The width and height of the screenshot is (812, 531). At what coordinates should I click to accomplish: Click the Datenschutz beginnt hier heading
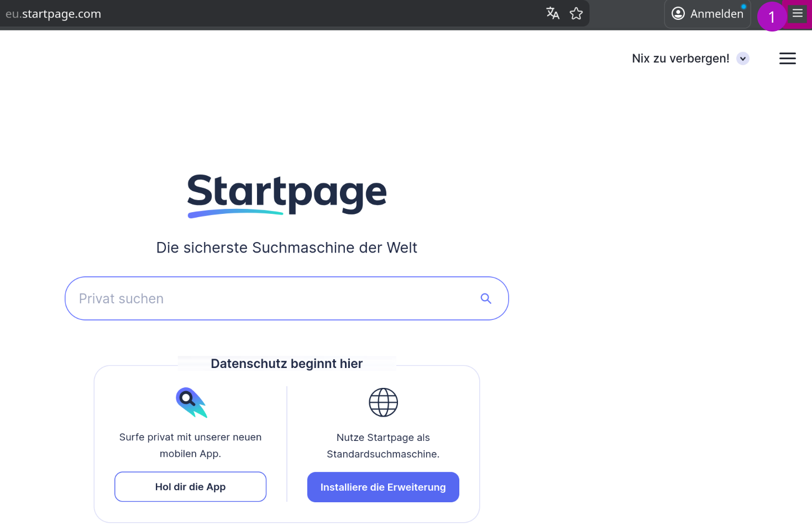coord(286,364)
